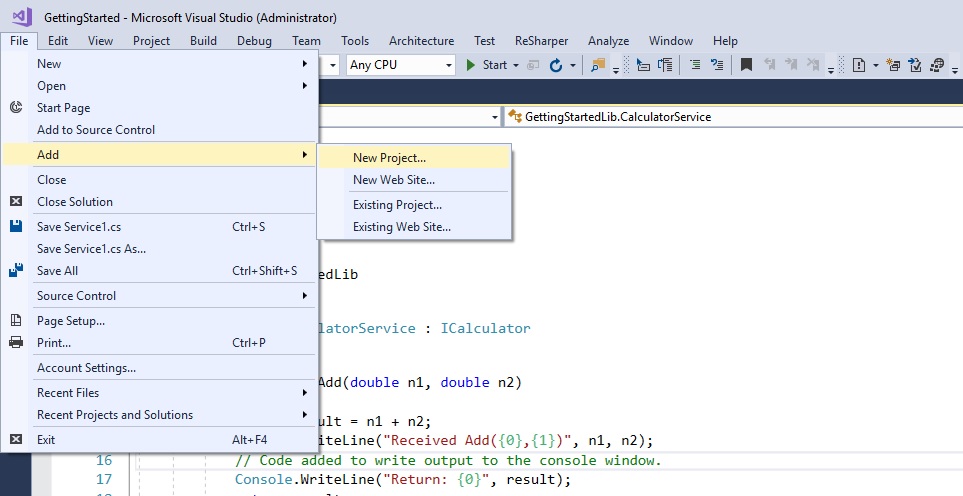Choose Existing Project... in the submenu
This screenshot has height=496, width=963.
click(x=397, y=205)
